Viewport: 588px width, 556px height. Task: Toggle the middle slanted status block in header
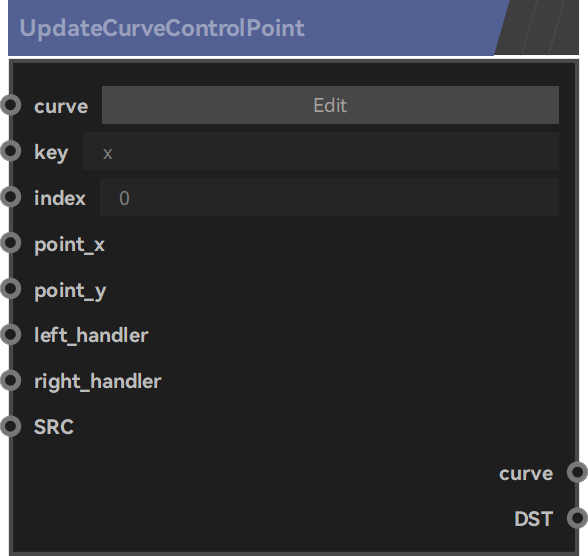[543, 27]
